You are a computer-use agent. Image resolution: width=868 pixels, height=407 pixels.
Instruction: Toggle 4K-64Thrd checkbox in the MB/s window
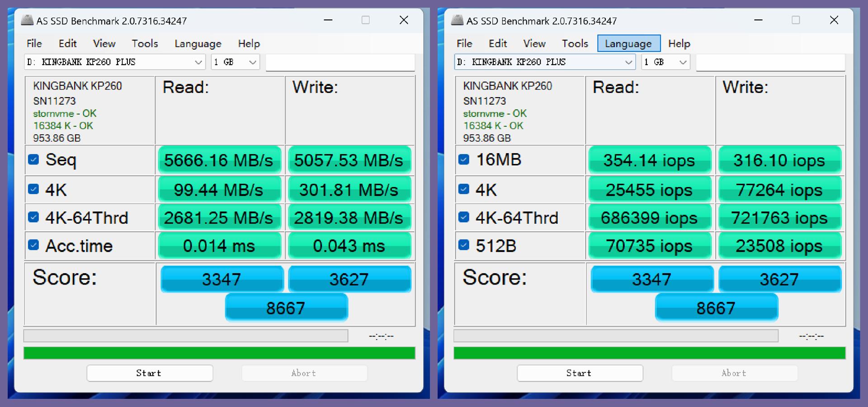point(33,217)
